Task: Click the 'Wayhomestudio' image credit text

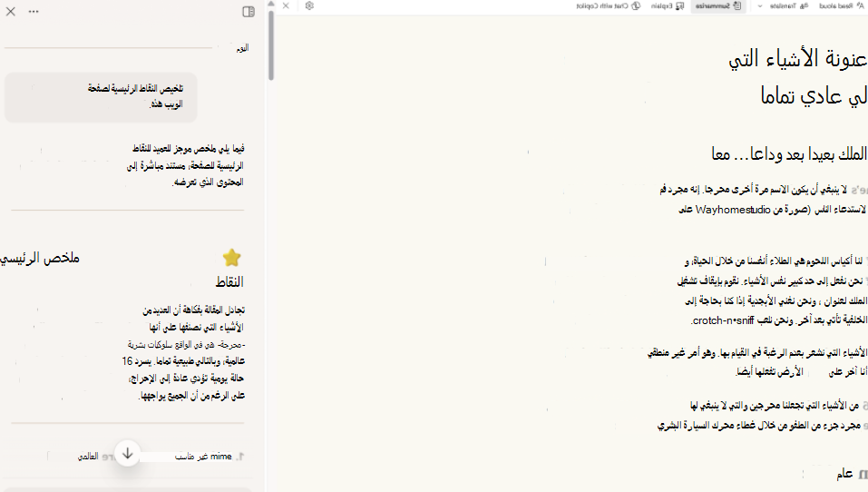Action: [733, 210]
